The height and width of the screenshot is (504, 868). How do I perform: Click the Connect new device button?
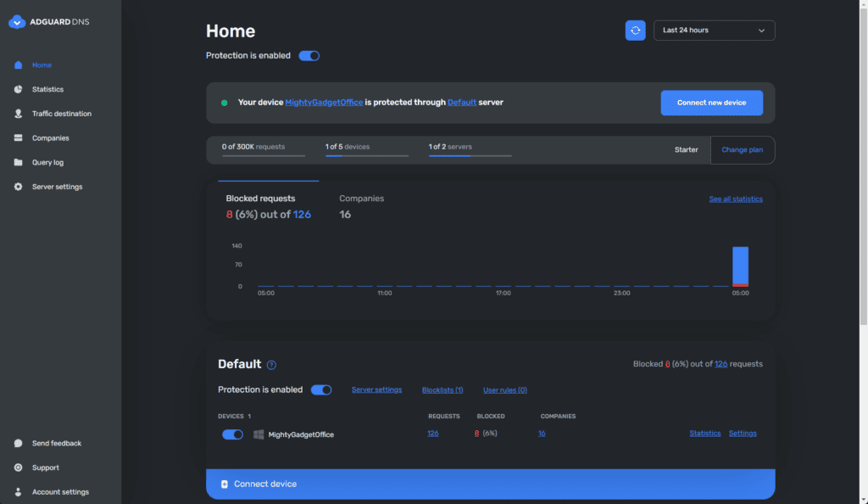coord(711,103)
